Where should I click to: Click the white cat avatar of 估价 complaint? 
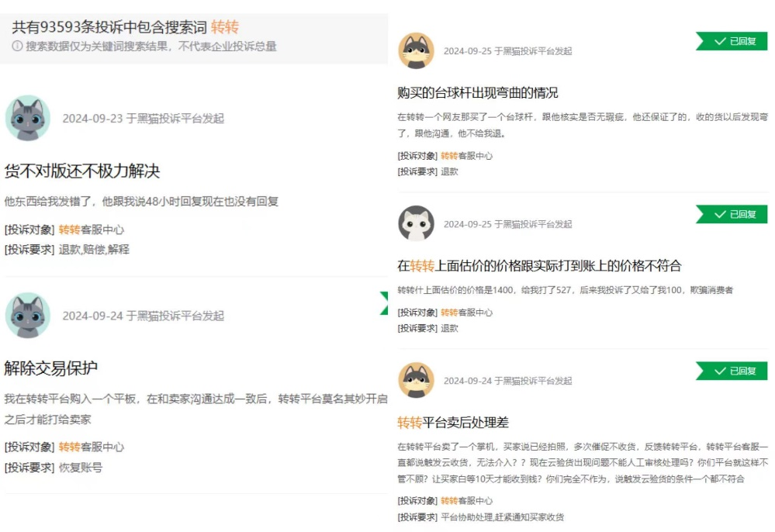point(416,223)
